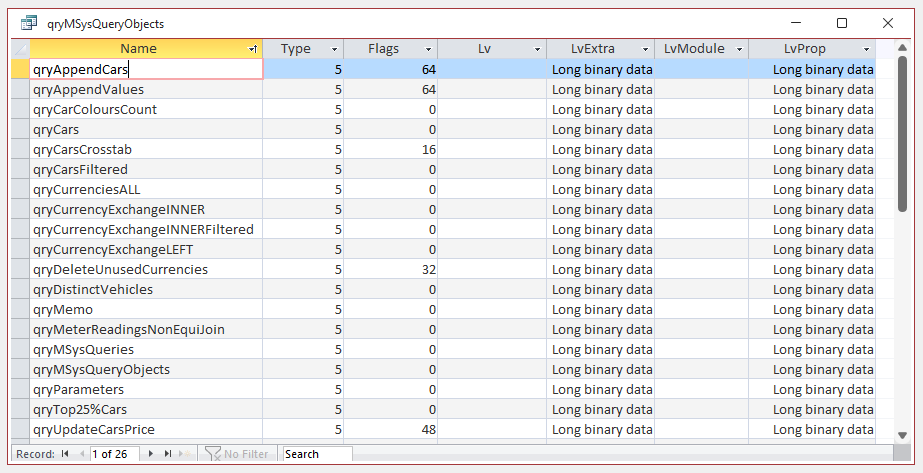Click the current record number box

(x=115, y=454)
